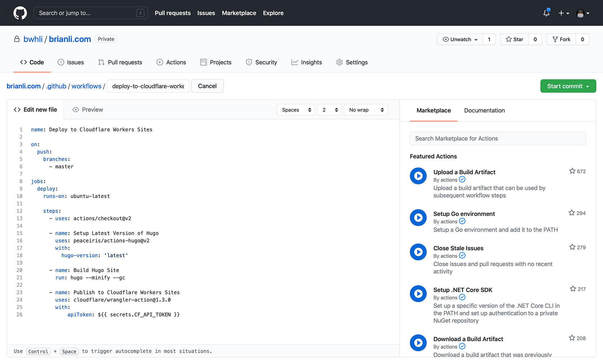Click star icon next to 672
The image size is (603, 364).
[x=572, y=171]
